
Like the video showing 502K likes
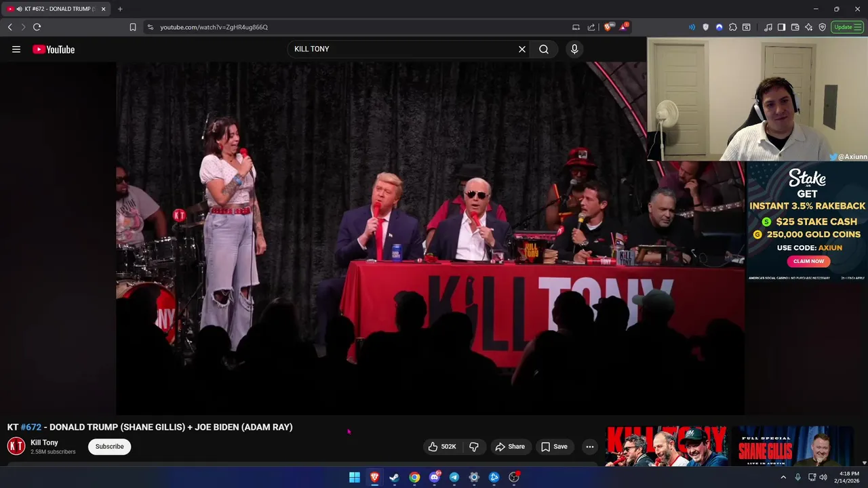click(441, 447)
